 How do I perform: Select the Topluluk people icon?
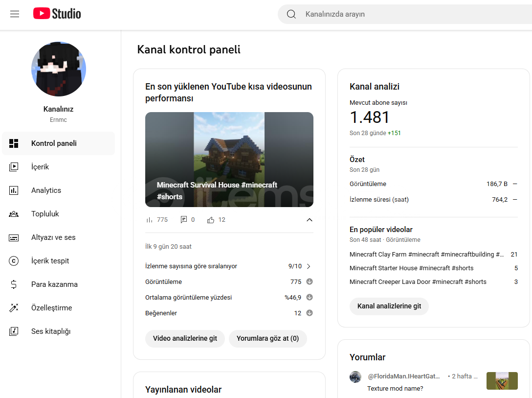pos(14,214)
